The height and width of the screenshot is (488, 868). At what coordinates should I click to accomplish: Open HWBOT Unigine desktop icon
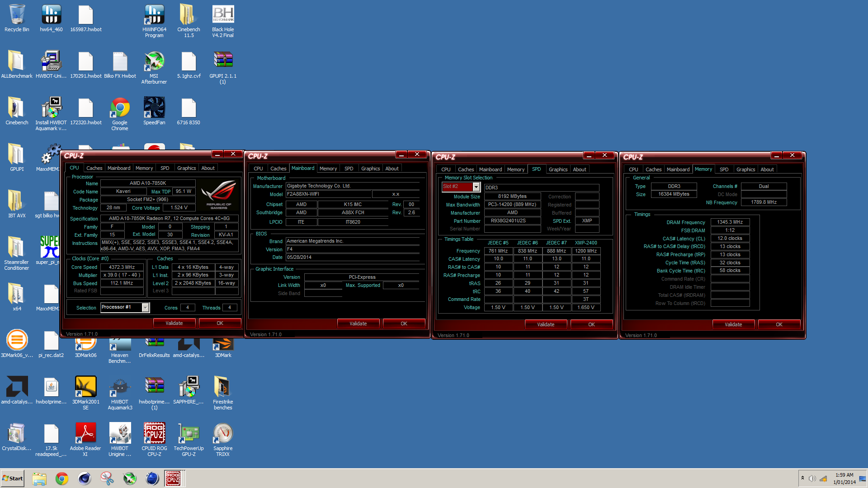(120, 440)
